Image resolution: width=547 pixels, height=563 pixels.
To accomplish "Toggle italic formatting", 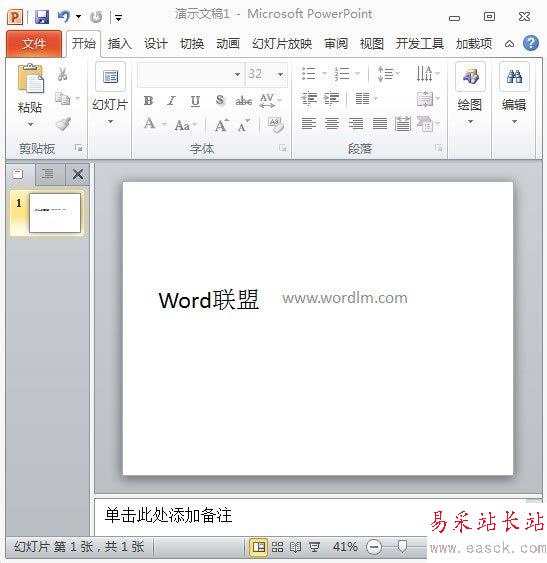I will pyautogui.click(x=171, y=101).
